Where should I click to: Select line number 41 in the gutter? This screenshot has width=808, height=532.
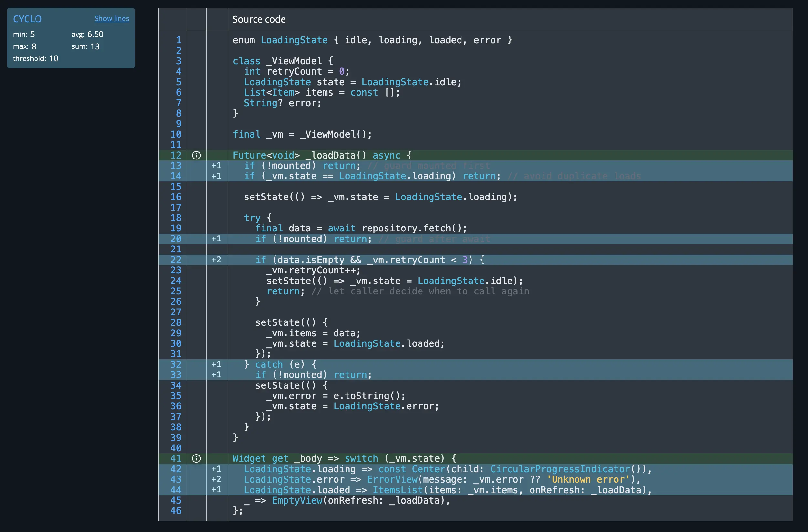tap(176, 458)
